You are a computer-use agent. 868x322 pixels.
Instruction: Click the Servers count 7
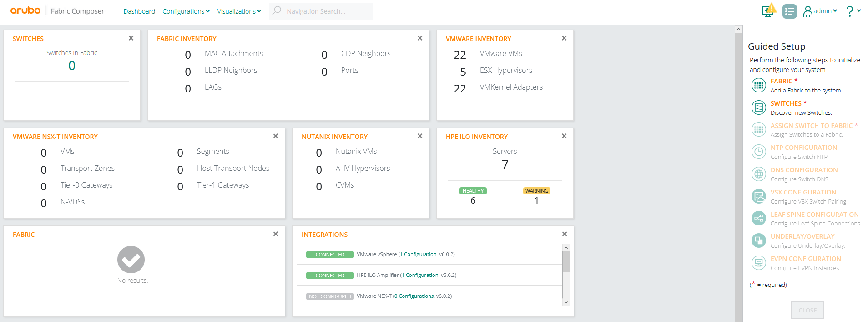click(x=505, y=165)
